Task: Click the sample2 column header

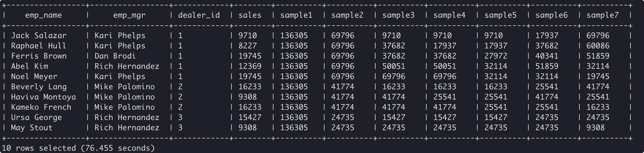Action: tap(347, 15)
